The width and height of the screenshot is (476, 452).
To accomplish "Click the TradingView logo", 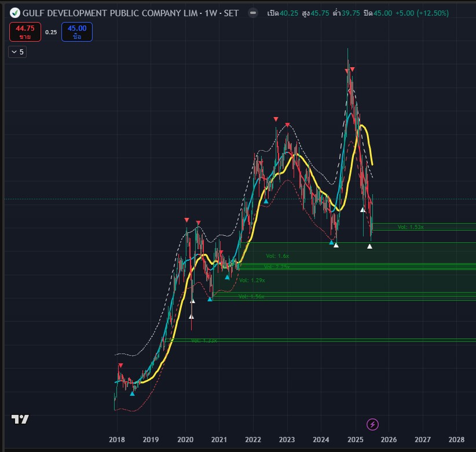I will [20, 419].
